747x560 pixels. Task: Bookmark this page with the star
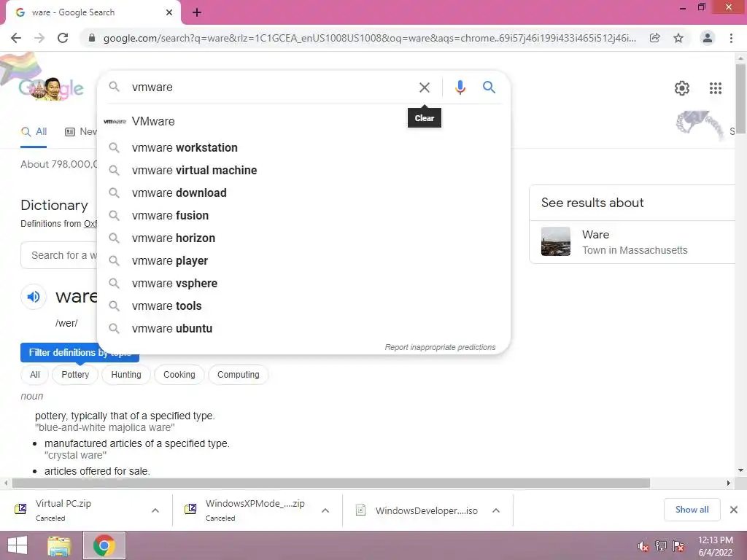[x=678, y=38]
